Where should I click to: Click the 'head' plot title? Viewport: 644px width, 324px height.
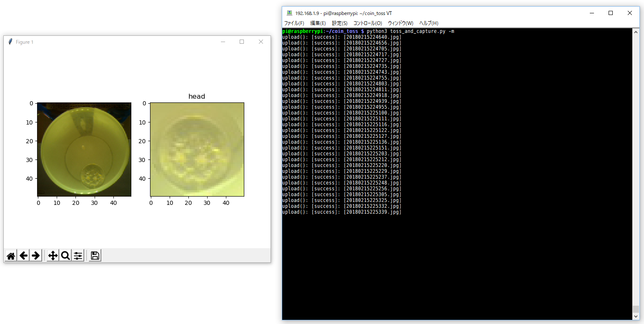coord(197,96)
